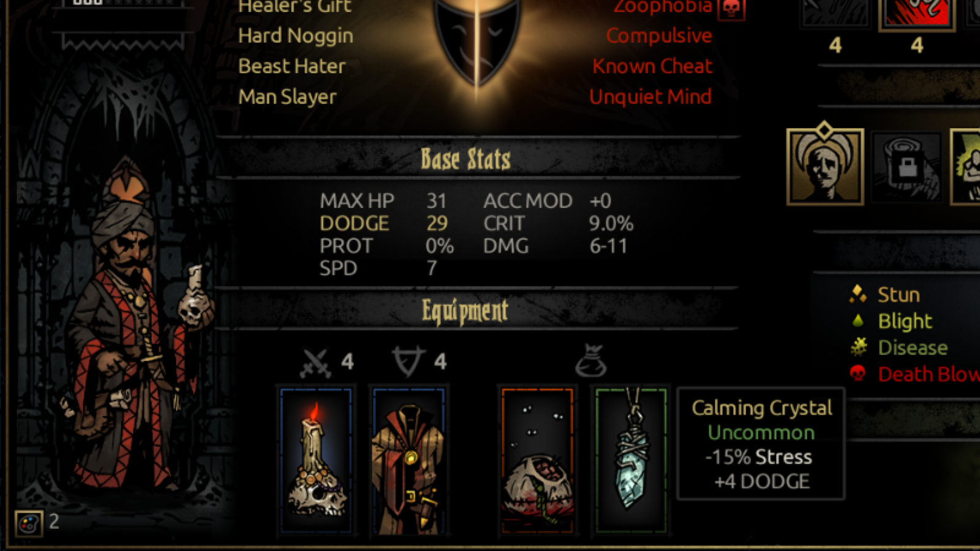The image size is (980, 551).
Task: Click the red skull next to Zoophobia
Action: point(731,9)
